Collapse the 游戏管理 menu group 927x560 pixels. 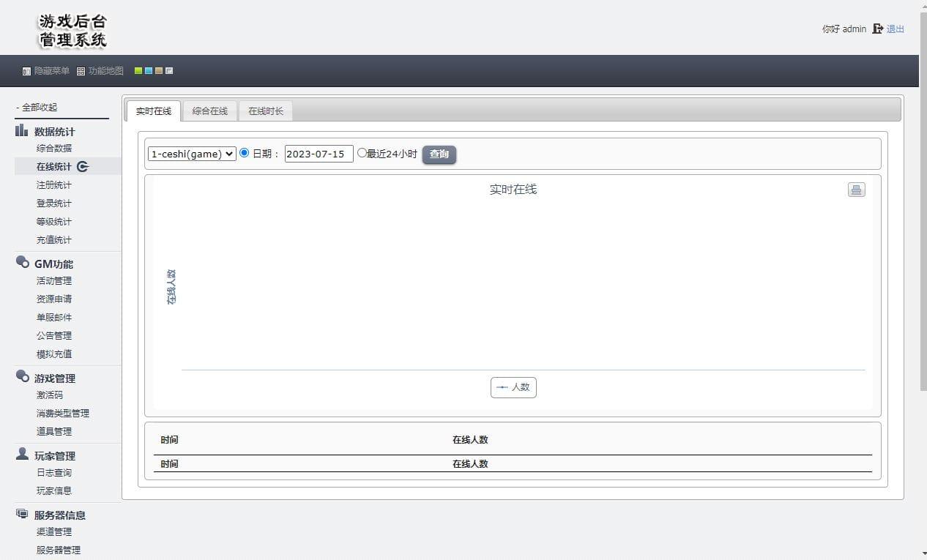coord(55,378)
